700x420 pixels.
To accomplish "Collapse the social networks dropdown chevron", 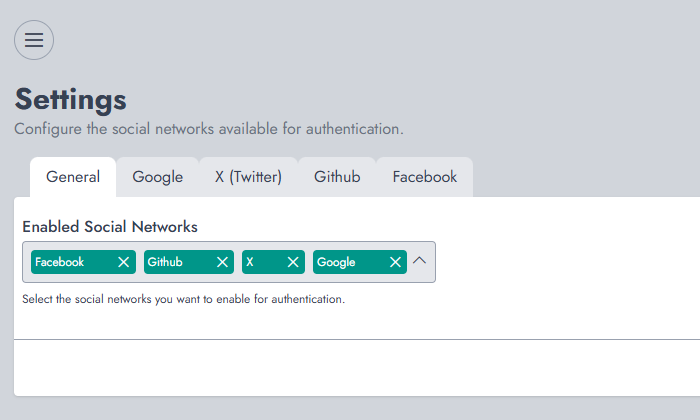I will (420, 261).
